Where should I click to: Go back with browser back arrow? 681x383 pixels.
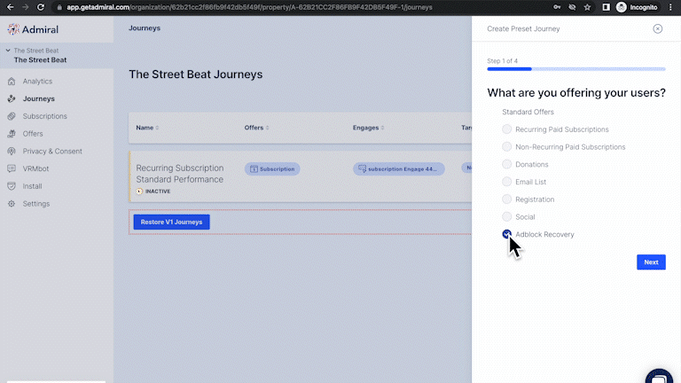[10, 7]
